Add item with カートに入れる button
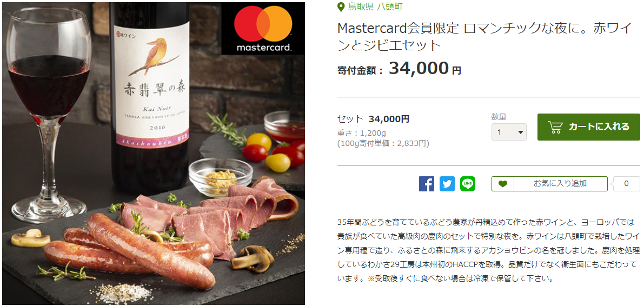 588,127
